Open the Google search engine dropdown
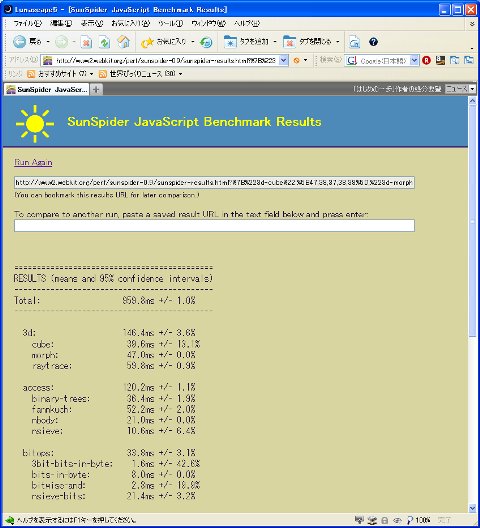 pos(414,61)
